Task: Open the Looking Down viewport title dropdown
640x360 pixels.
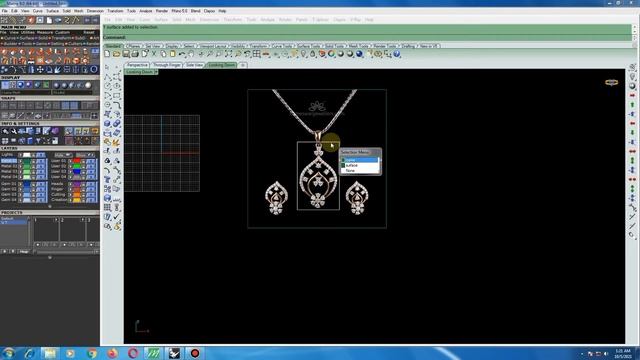Action: [156, 72]
